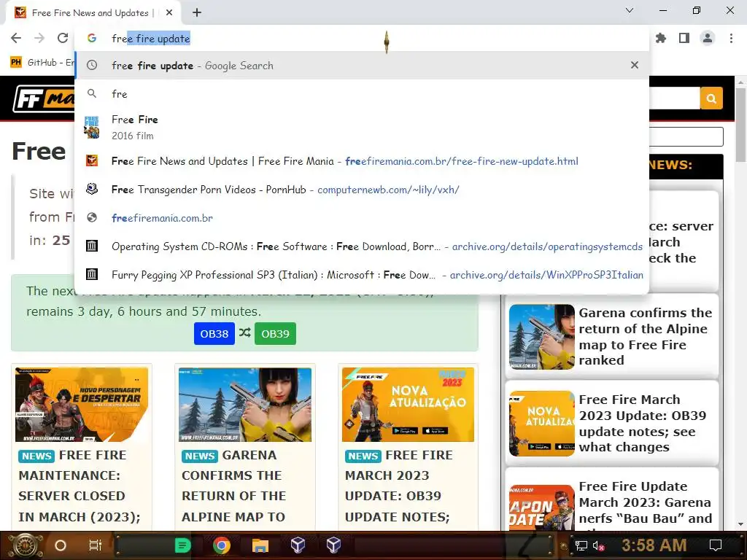Remove the 'free fire update' search suggestion
747x560 pixels.
pyautogui.click(x=634, y=65)
